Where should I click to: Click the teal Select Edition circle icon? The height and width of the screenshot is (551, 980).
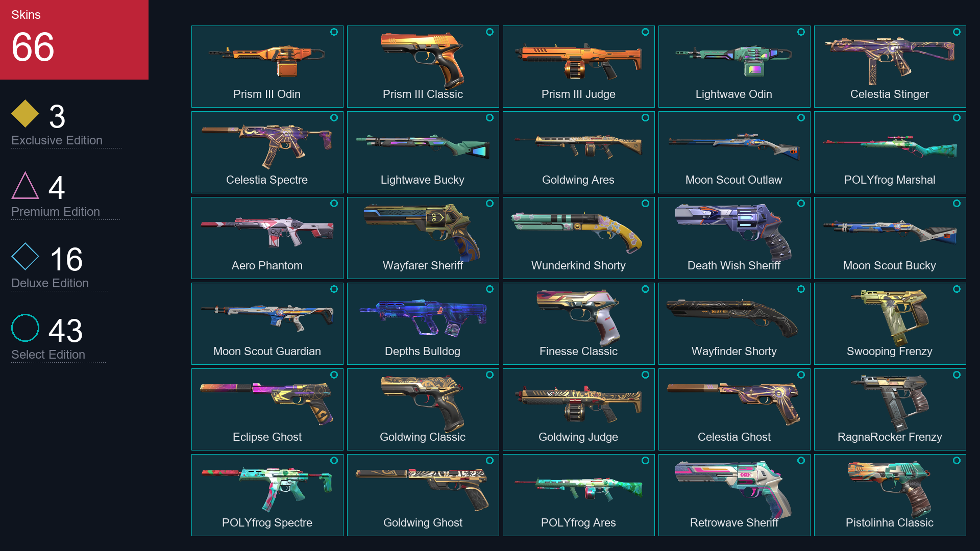(26, 328)
